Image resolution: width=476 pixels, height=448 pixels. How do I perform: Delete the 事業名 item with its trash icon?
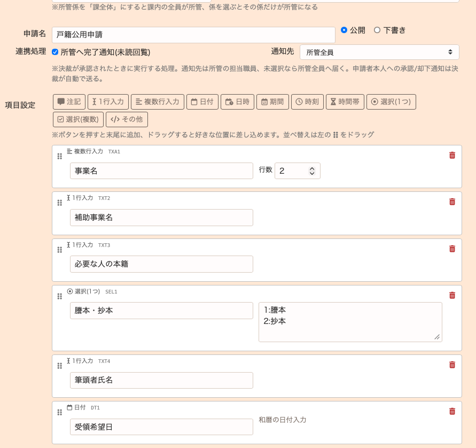pos(452,155)
